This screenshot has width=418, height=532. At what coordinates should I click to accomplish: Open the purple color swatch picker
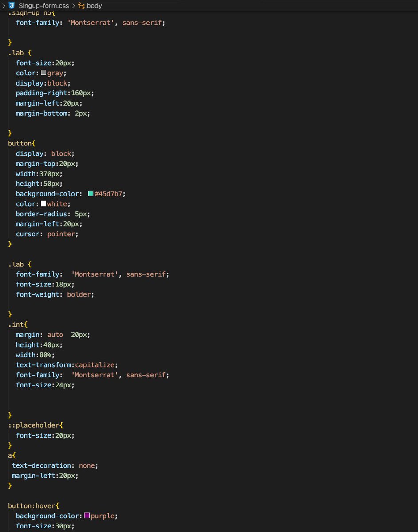(87, 516)
